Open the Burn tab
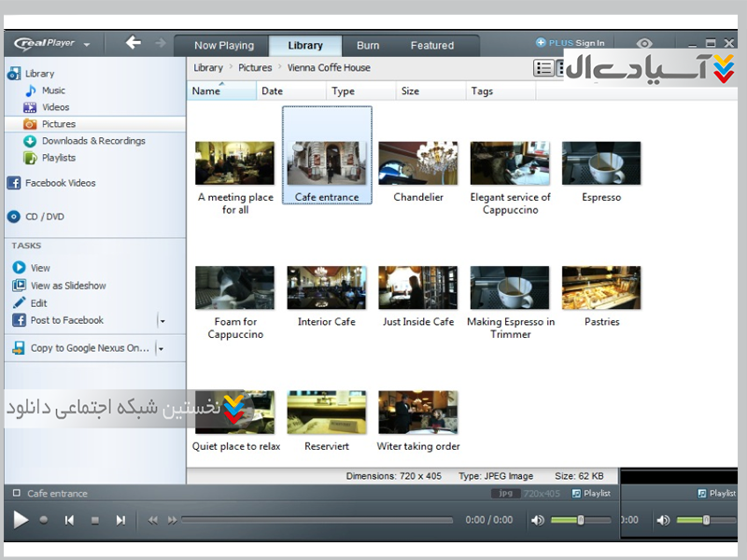 368,45
